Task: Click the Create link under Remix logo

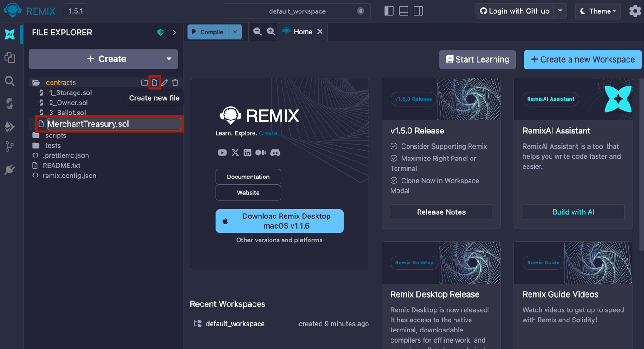Action: (268, 133)
